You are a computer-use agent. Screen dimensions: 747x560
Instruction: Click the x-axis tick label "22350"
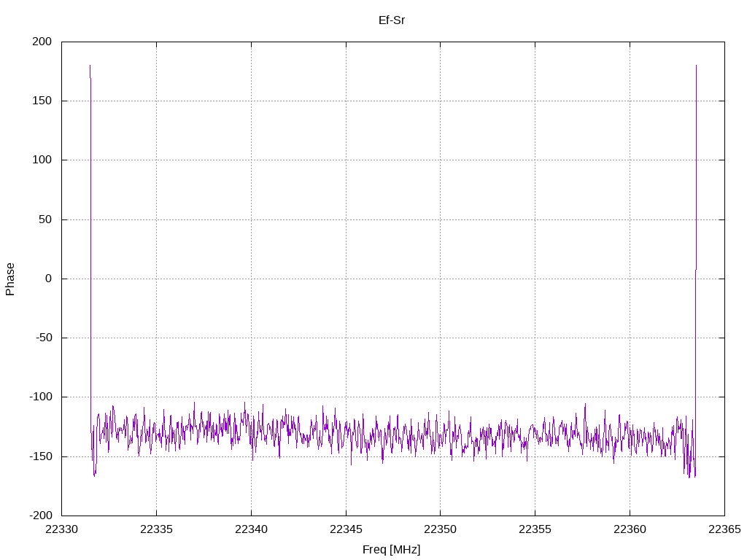(x=440, y=529)
